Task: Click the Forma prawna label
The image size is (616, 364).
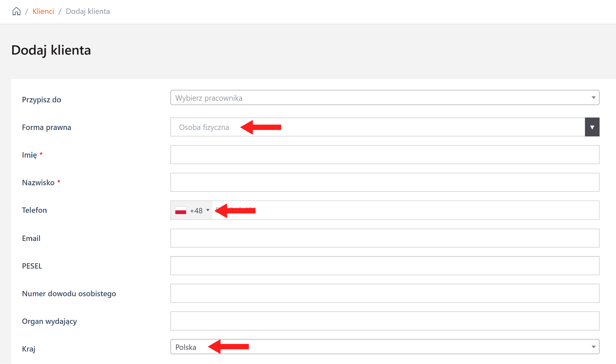Action: tap(47, 127)
